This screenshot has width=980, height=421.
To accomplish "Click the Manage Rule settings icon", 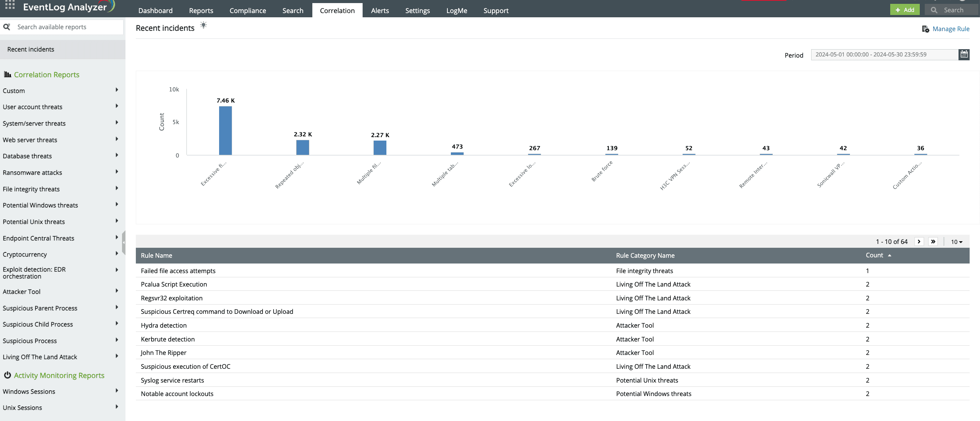I will [x=926, y=29].
